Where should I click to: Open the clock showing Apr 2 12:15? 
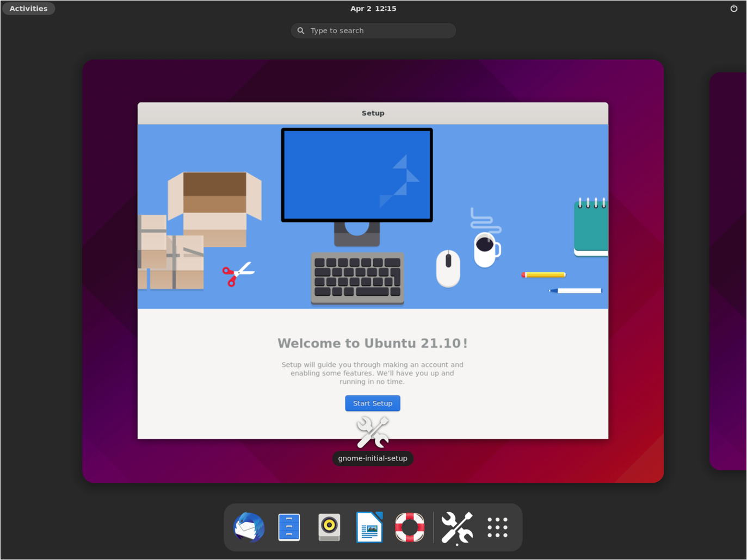click(373, 9)
